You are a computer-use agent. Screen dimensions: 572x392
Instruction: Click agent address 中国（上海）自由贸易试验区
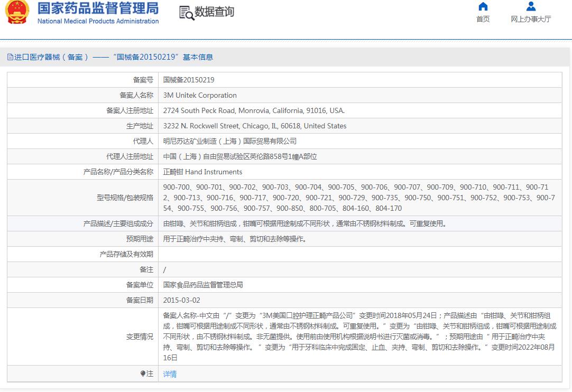pyautogui.click(x=240, y=156)
